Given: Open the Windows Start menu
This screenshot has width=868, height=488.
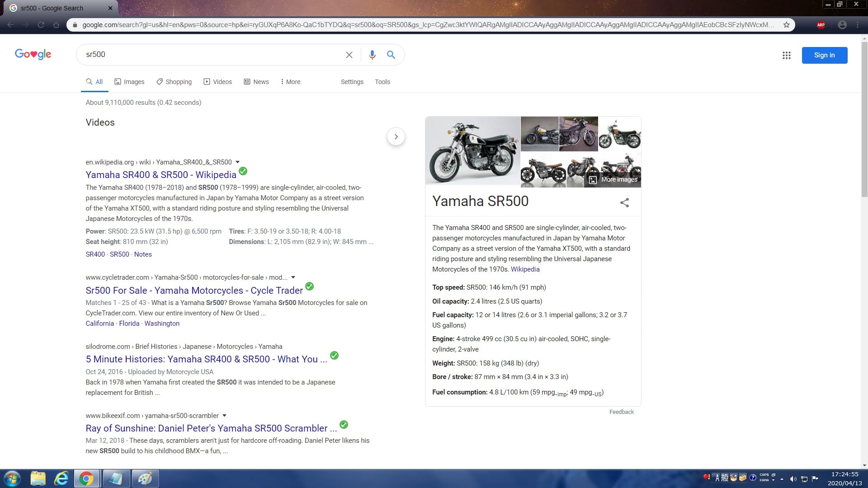Looking at the screenshot, I should (x=12, y=479).
